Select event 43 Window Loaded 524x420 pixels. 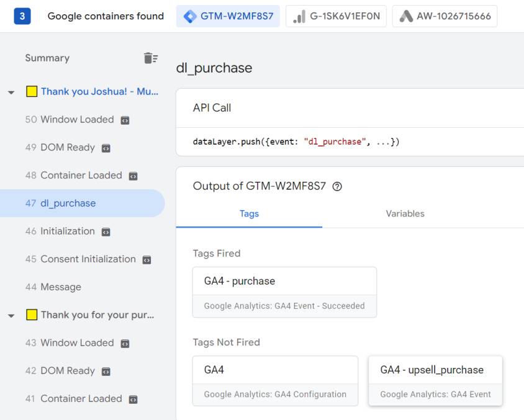(70, 343)
